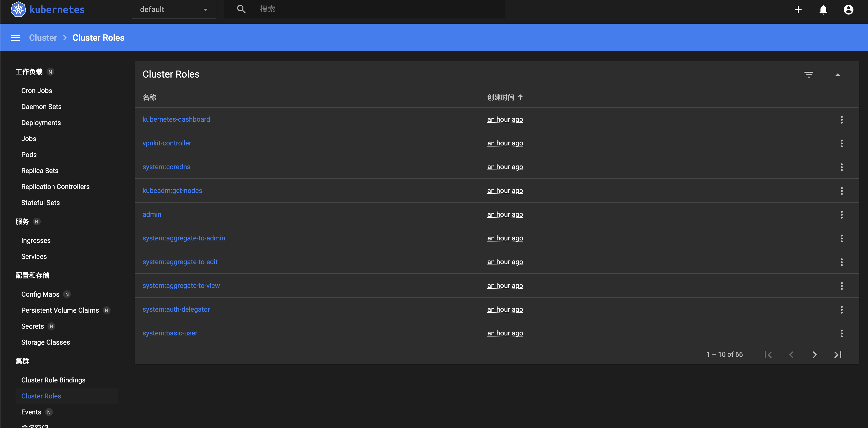Open Cron Jobs in sidebar
The image size is (868, 428).
click(x=37, y=91)
